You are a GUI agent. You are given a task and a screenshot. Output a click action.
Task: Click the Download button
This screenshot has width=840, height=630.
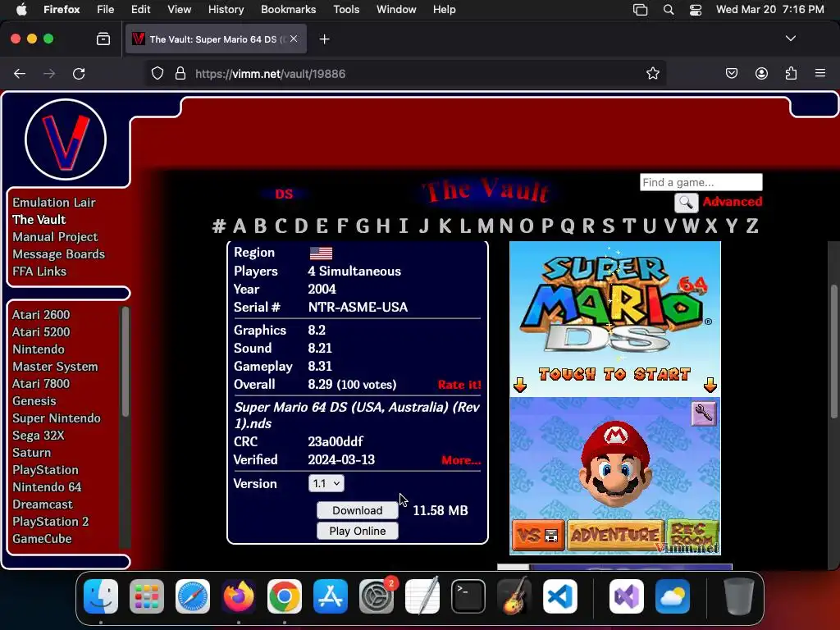(358, 510)
